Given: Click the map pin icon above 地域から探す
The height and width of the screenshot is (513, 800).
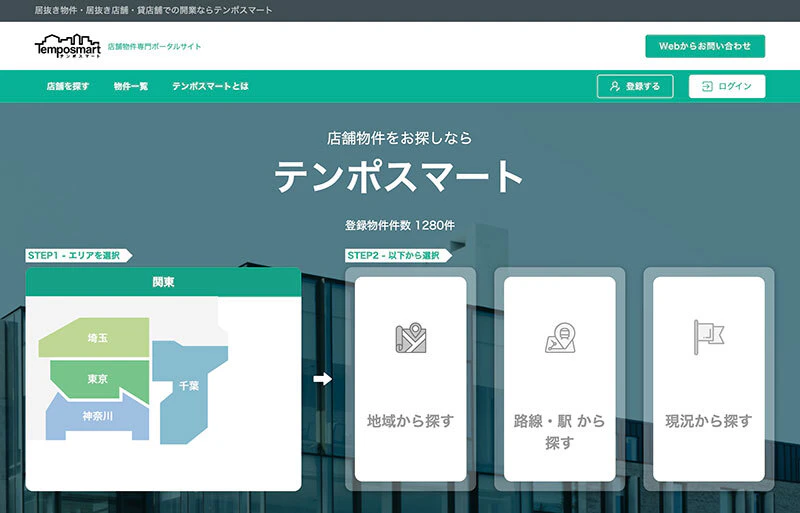Looking at the screenshot, I should point(411,337).
